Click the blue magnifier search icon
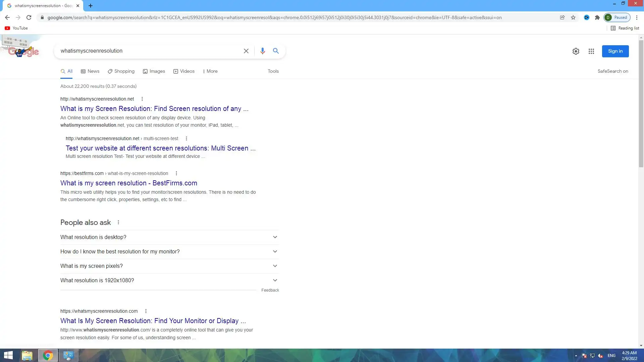644x362 pixels. click(276, 51)
